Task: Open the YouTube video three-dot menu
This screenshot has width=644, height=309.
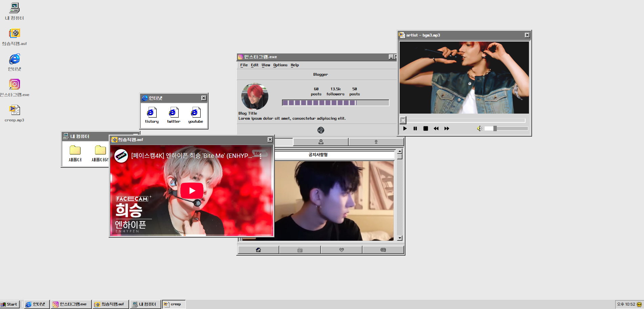Action: (261, 156)
